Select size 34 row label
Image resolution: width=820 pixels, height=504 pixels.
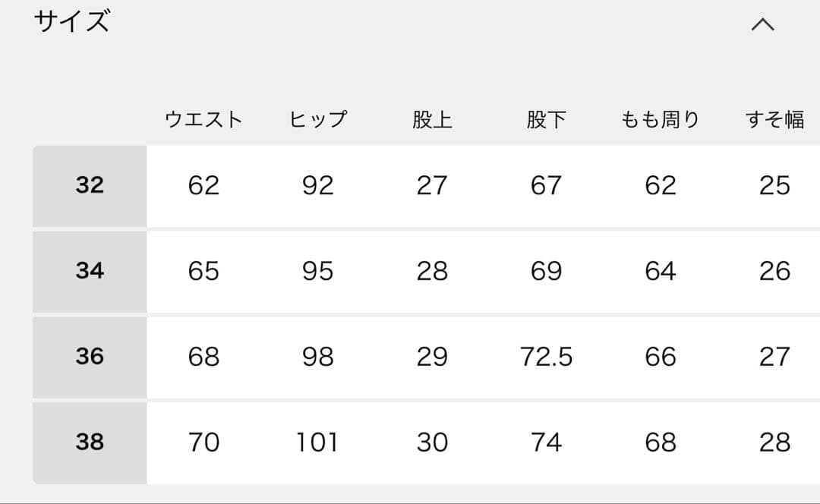(x=89, y=271)
